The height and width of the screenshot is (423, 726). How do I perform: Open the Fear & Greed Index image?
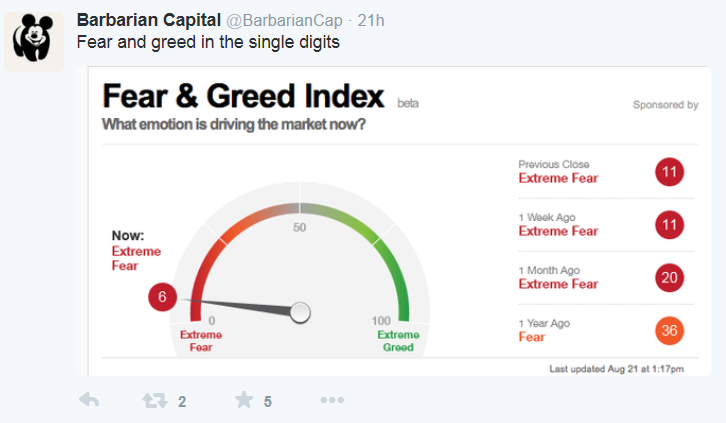[x=400, y=220]
